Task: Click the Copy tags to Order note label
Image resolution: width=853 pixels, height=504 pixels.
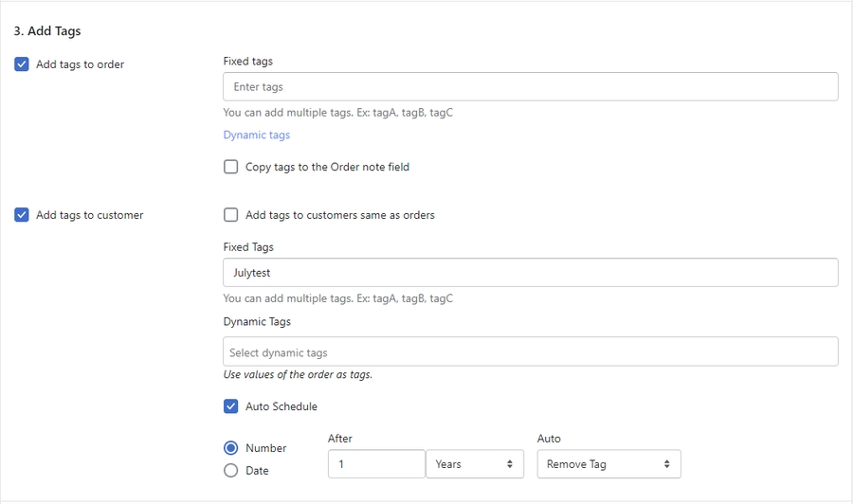Action: 327,167
